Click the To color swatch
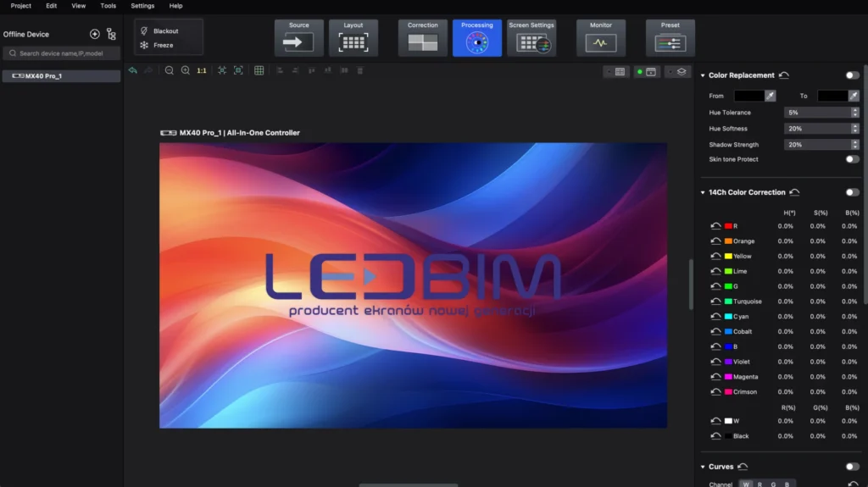This screenshot has height=487, width=868. tap(832, 97)
